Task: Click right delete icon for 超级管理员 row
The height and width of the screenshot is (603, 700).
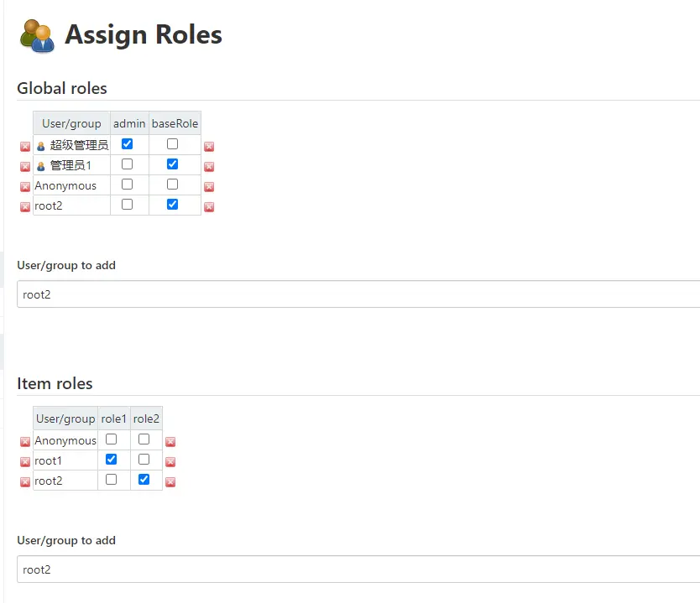Action: pos(209,147)
